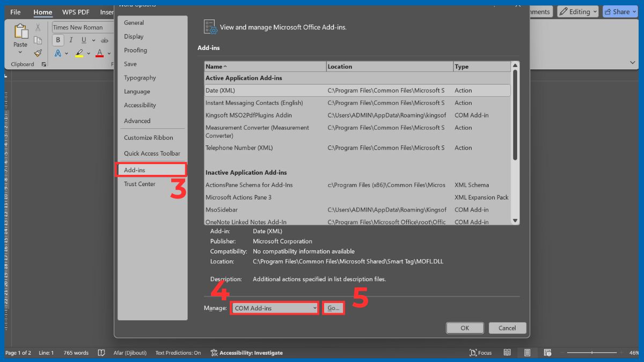Apply italic formatting with the I icon
Screen dimensions: 644x362
tap(71, 40)
